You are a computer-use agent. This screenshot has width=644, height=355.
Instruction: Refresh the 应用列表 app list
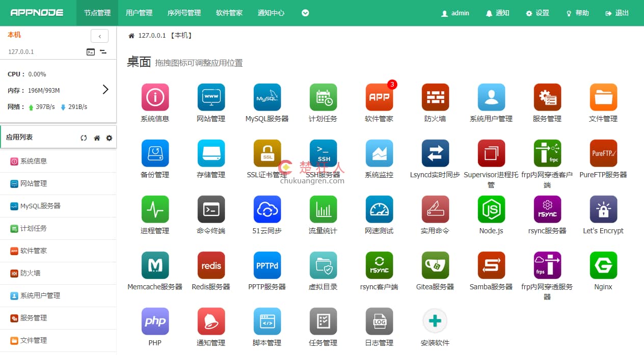(84, 138)
